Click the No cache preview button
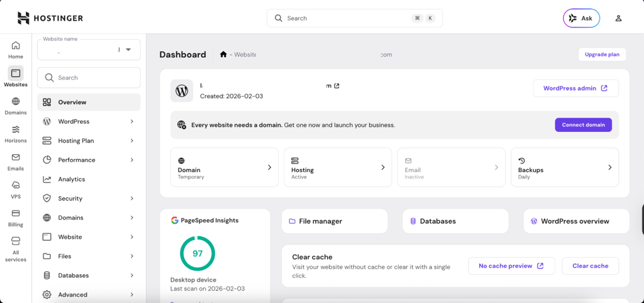Viewport: 644px width, 303px height. click(x=511, y=266)
